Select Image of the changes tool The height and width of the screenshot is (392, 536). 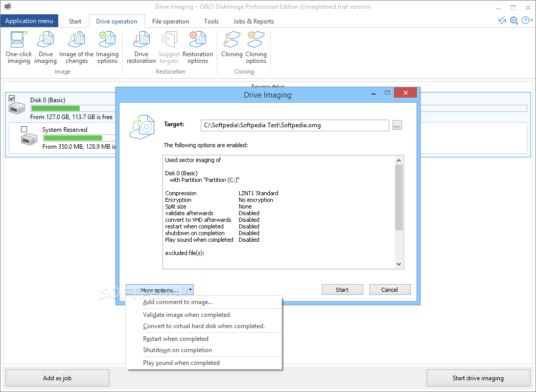click(76, 48)
